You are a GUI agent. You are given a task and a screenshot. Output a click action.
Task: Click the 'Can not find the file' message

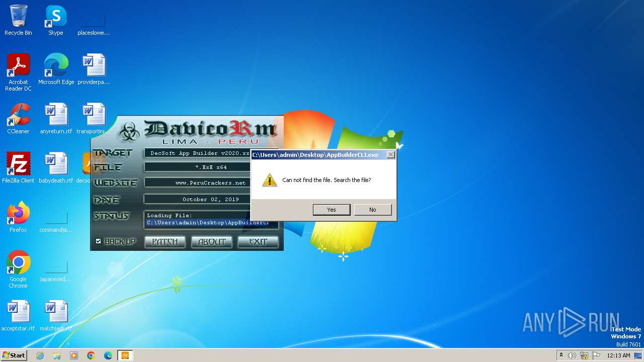click(x=327, y=180)
